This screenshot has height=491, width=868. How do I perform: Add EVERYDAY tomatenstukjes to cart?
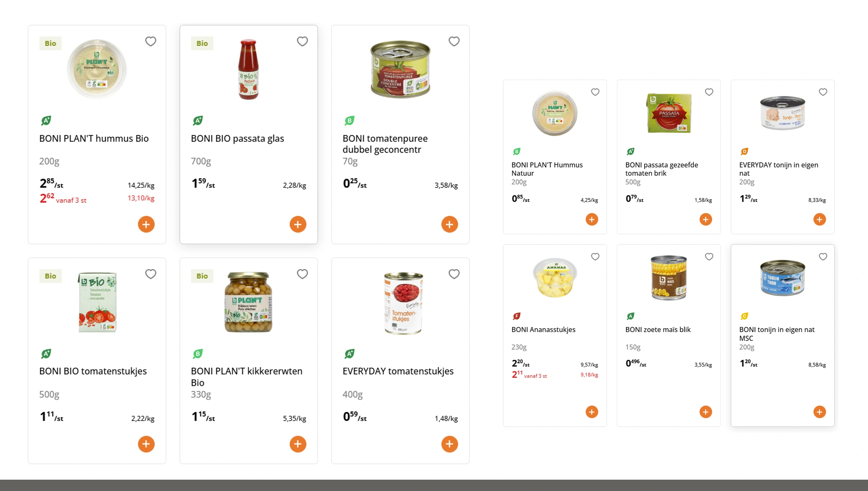[449, 444]
